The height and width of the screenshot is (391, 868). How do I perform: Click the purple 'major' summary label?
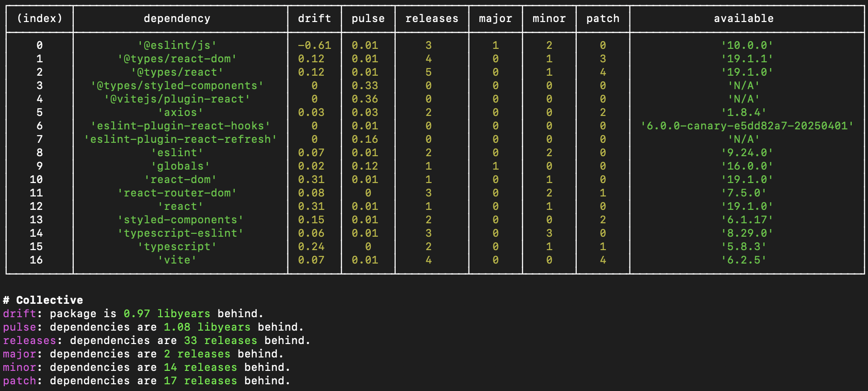[x=20, y=354]
